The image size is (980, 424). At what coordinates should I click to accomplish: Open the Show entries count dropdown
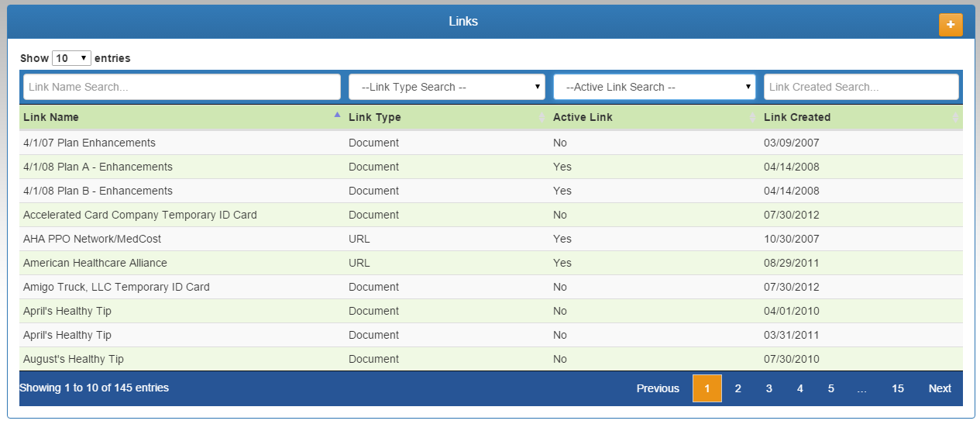(x=71, y=58)
